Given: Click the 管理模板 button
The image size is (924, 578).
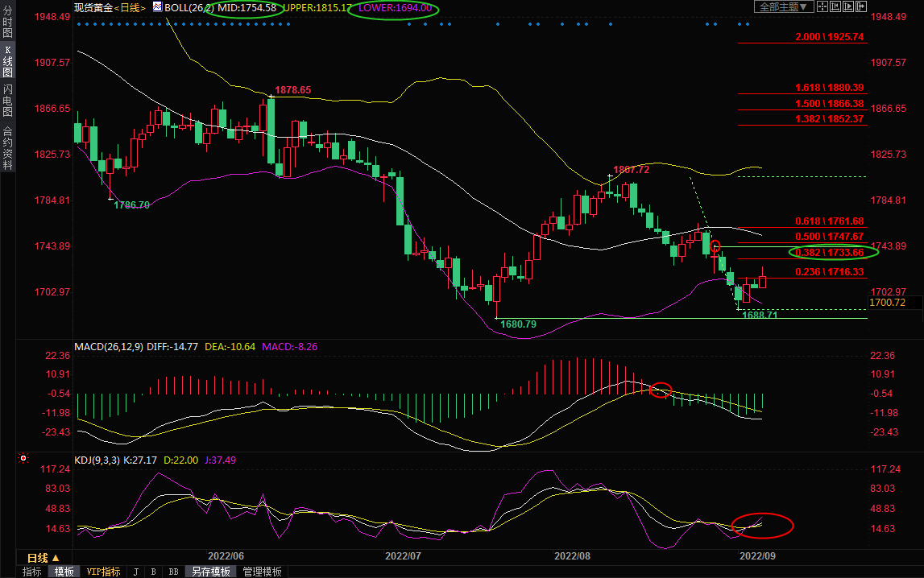Looking at the screenshot, I should click(262, 572).
